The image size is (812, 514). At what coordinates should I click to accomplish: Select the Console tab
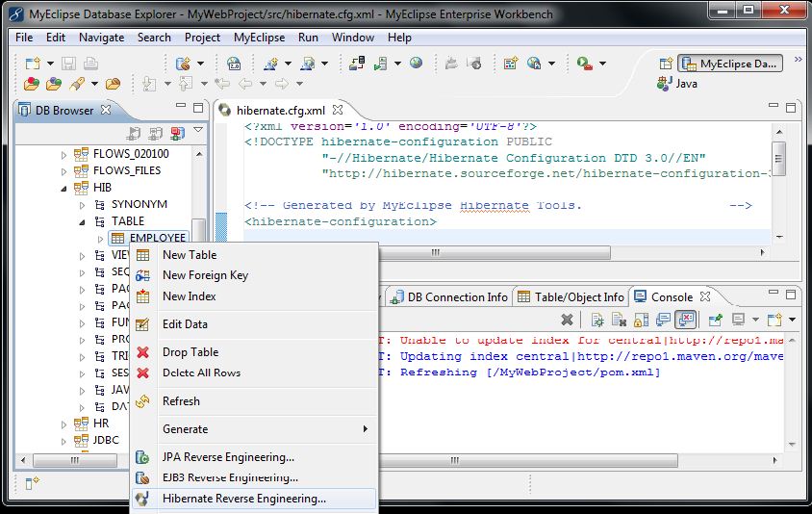point(672,296)
